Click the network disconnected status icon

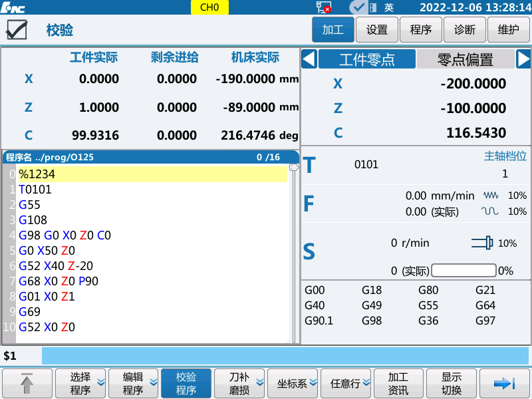tap(324, 7)
